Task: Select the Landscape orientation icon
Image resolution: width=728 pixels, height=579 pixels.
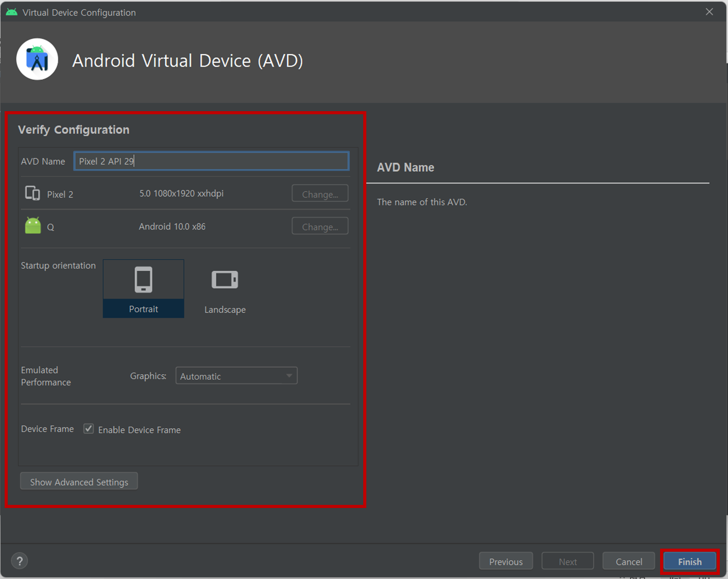Action: pos(225,280)
